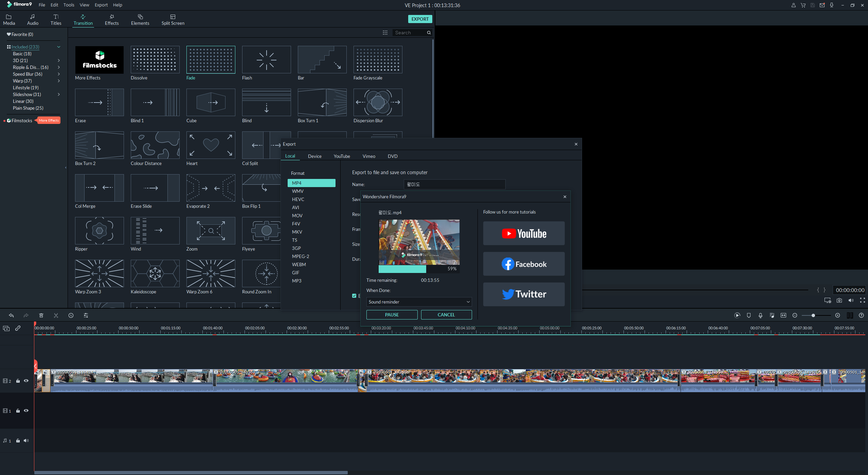Click the add track icon
This screenshot has height=475, width=868.
click(x=6, y=328)
